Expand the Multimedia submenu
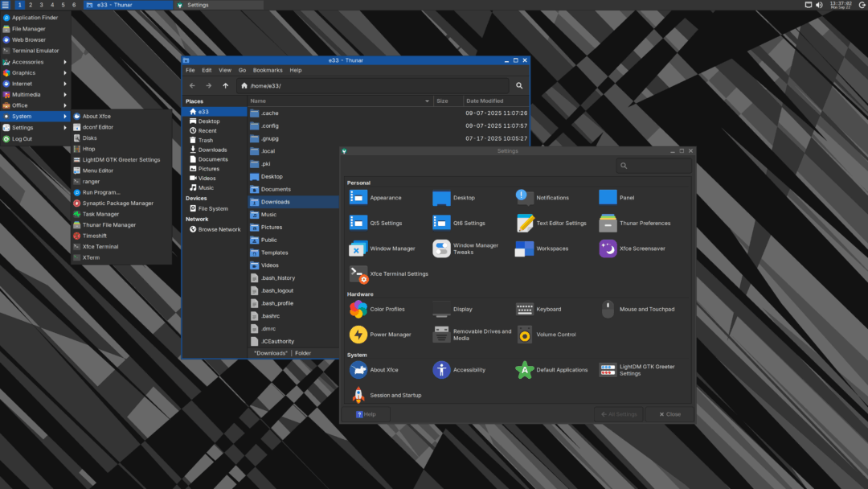Viewport: 868px width, 489px height. 27,94
